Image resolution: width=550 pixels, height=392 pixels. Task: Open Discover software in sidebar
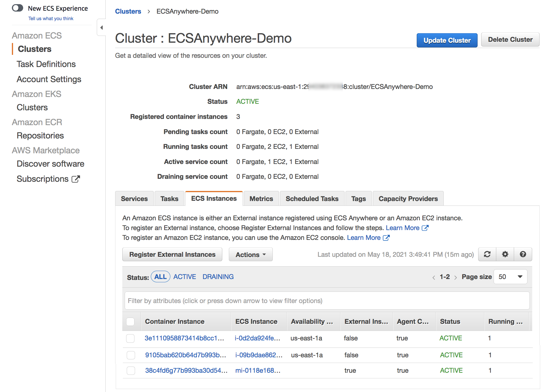[50, 164]
